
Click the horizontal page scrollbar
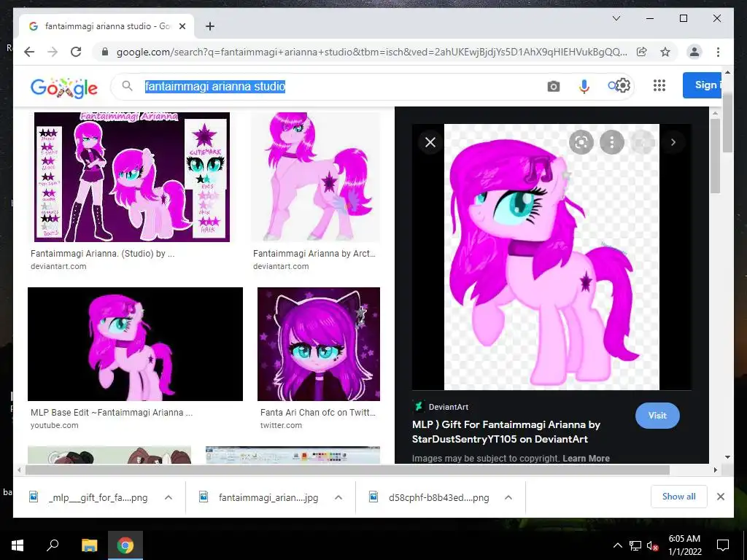tap(347, 470)
